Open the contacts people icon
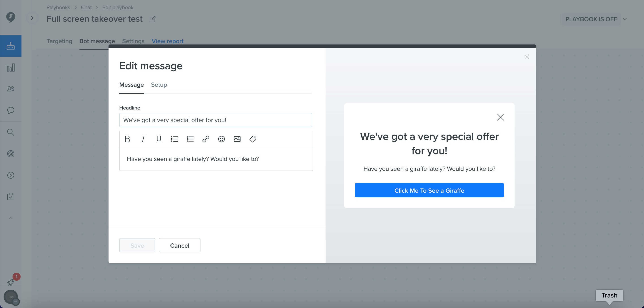Viewport: 644px width, 308px height. tap(11, 89)
